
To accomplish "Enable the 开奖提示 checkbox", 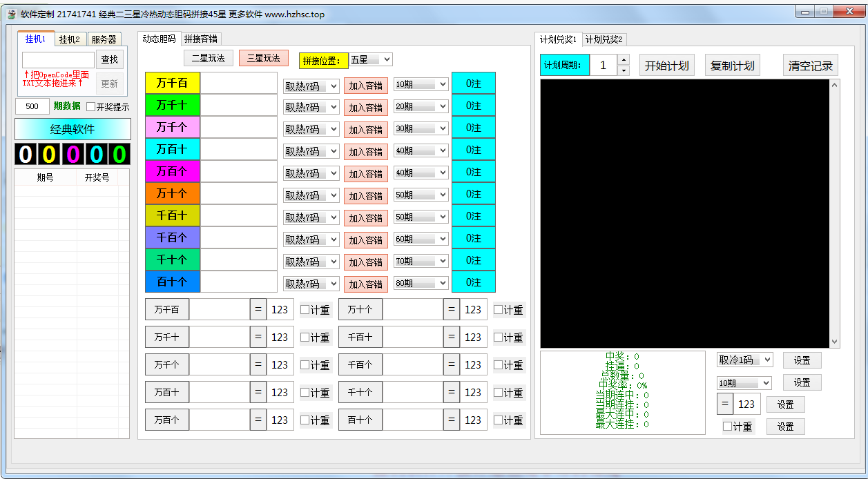I will pos(90,107).
